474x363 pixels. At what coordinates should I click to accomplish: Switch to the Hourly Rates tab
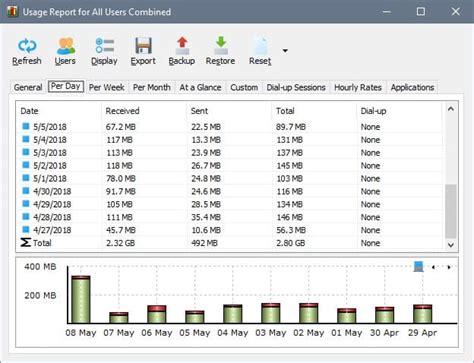tap(358, 87)
